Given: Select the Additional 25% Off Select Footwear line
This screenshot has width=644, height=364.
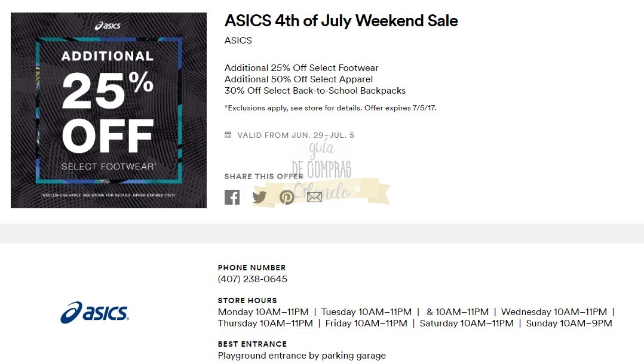Looking at the screenshot, I should (301, 68).
